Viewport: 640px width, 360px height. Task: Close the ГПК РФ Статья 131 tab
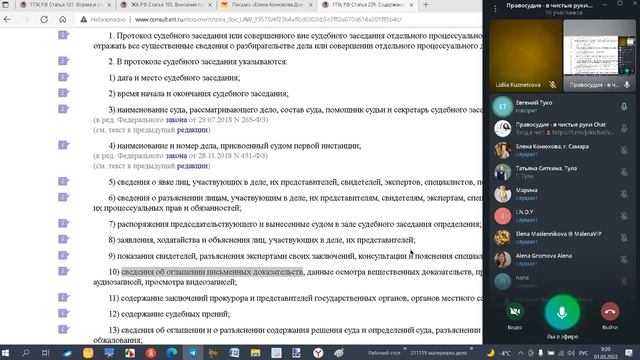point(109,5)
